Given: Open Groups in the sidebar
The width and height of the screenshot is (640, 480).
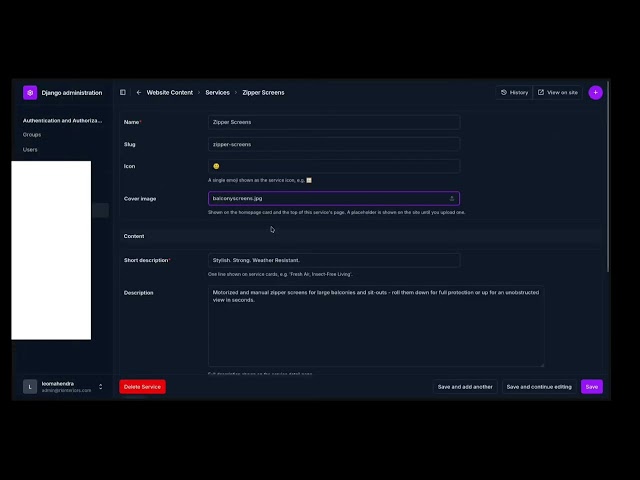Looking at the screenshot, I should [x=32, y=135].
